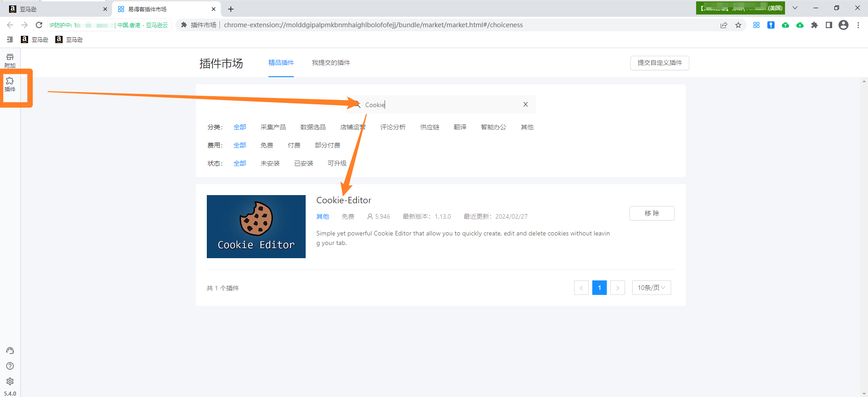Open settings gear in sidebar
Viewport: 868px width, 397px height.
pos(10,382)
